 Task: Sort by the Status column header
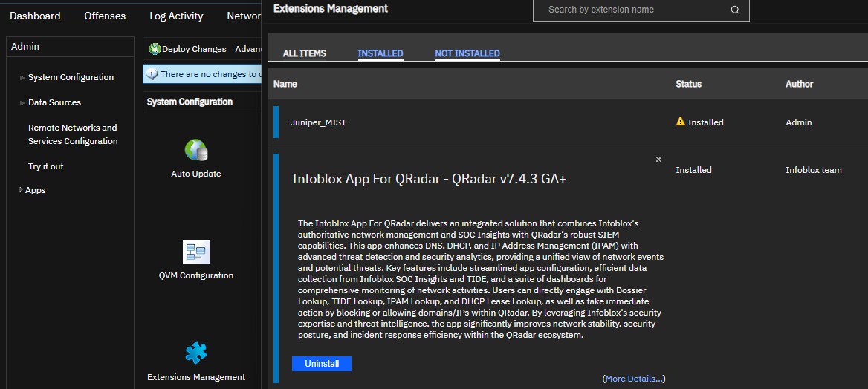point(689,84)
